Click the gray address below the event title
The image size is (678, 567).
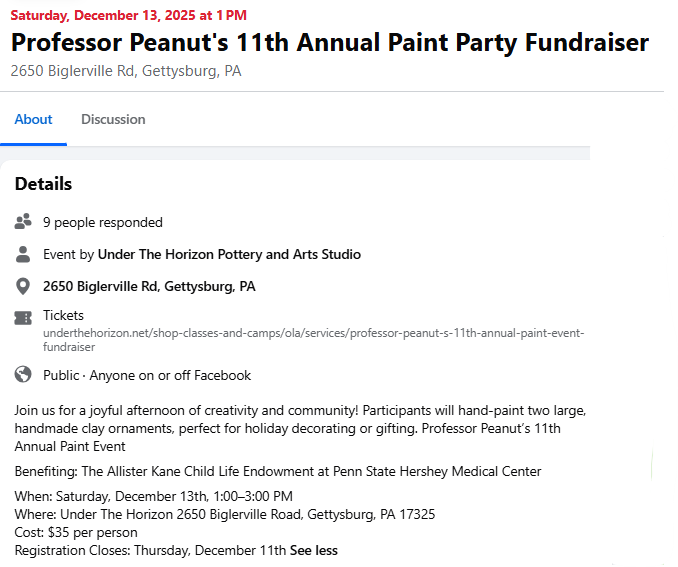(x=125, y=72)
